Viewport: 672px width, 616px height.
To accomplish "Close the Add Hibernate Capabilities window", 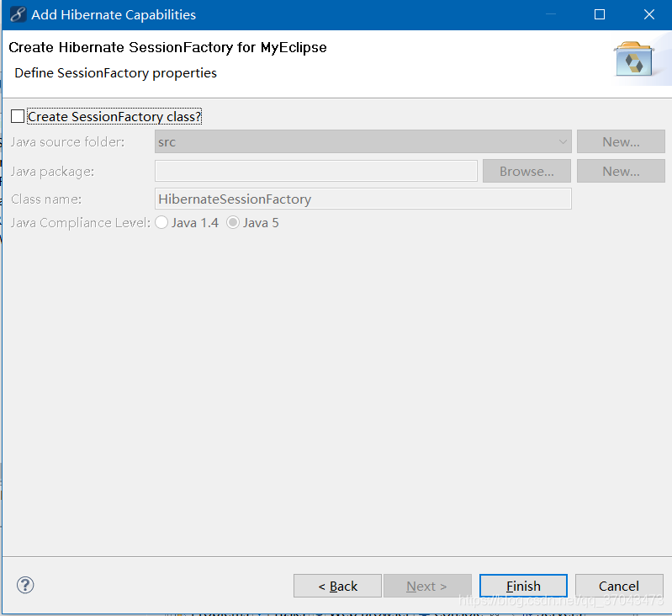I will (x=648, y=14).
